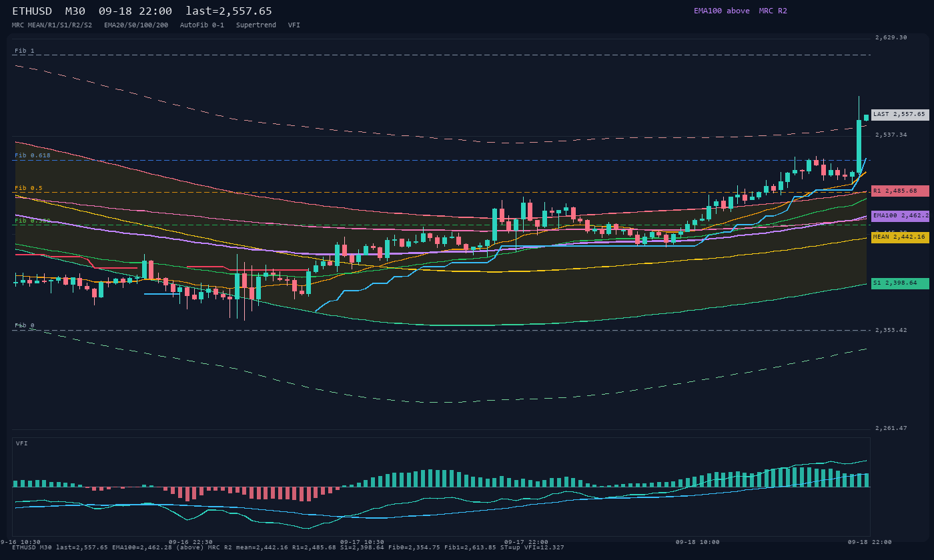This screenshot has width=934, height=560.
Task: Click the last=2,557.65 value in the title
Action: click(x=229, y=11)
